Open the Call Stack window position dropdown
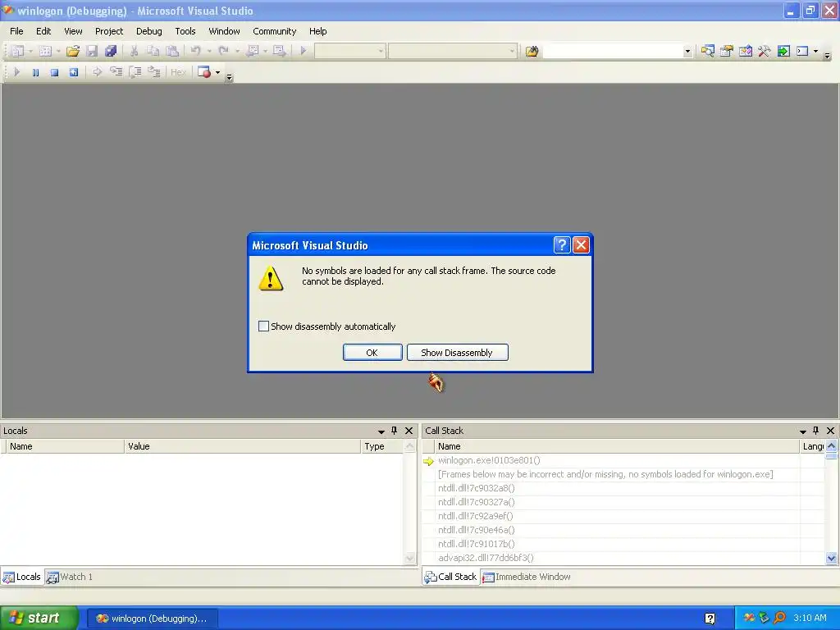840x630 pixels. [x=802, y=431]
